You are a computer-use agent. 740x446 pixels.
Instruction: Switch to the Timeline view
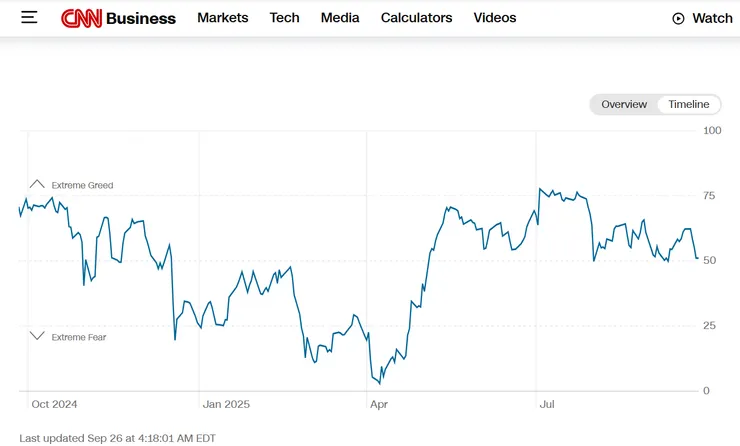(x=688, y=104)
